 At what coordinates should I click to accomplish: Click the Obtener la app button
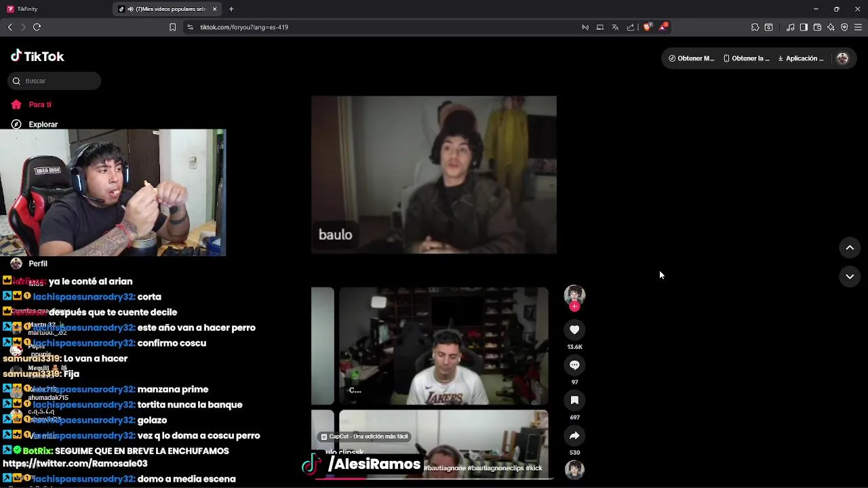pyautogui.click(x=746, y=58)
